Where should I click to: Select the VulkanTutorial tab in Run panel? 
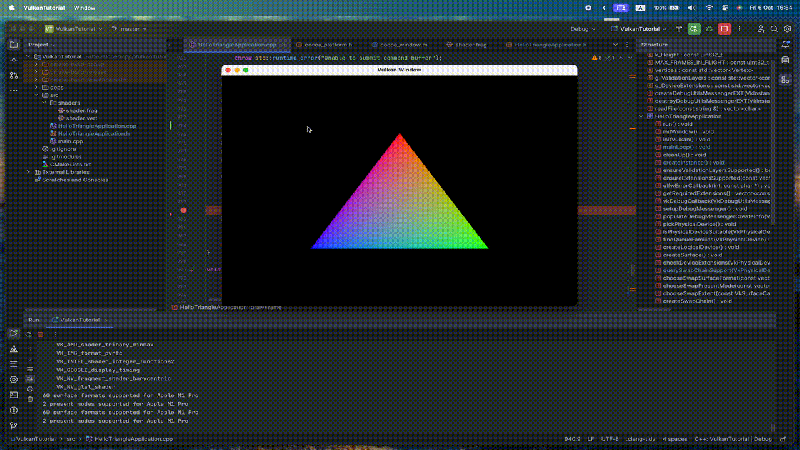click(x=79, y=320)
